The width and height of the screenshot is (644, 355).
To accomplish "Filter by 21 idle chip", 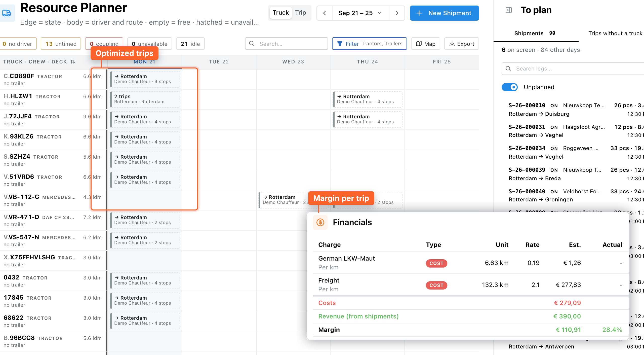I will (x=190, y=44).
